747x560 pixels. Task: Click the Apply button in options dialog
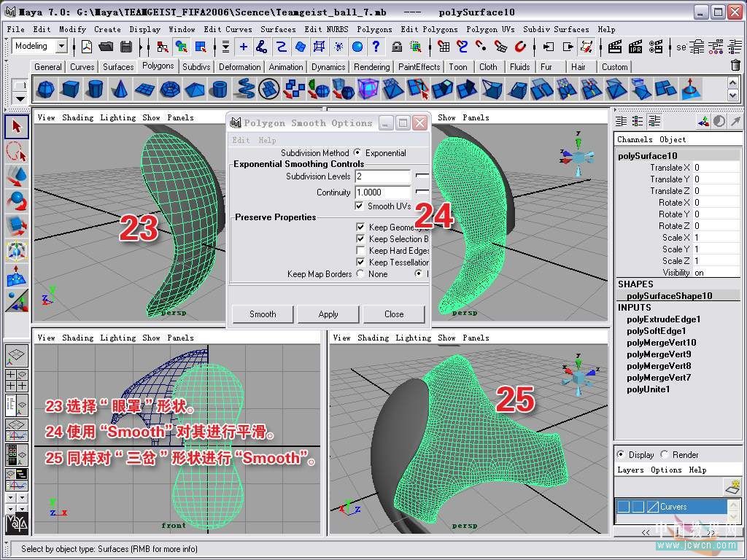click(328, 314)
